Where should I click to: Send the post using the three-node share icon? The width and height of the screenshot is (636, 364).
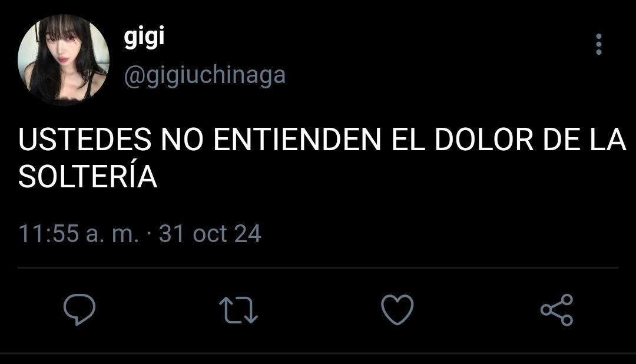click(557, 310)
